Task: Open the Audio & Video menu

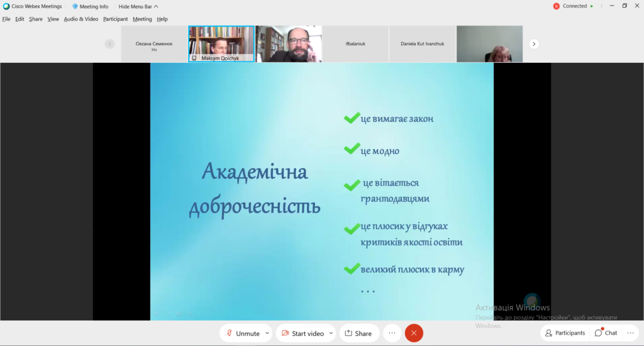Action: 80,19
